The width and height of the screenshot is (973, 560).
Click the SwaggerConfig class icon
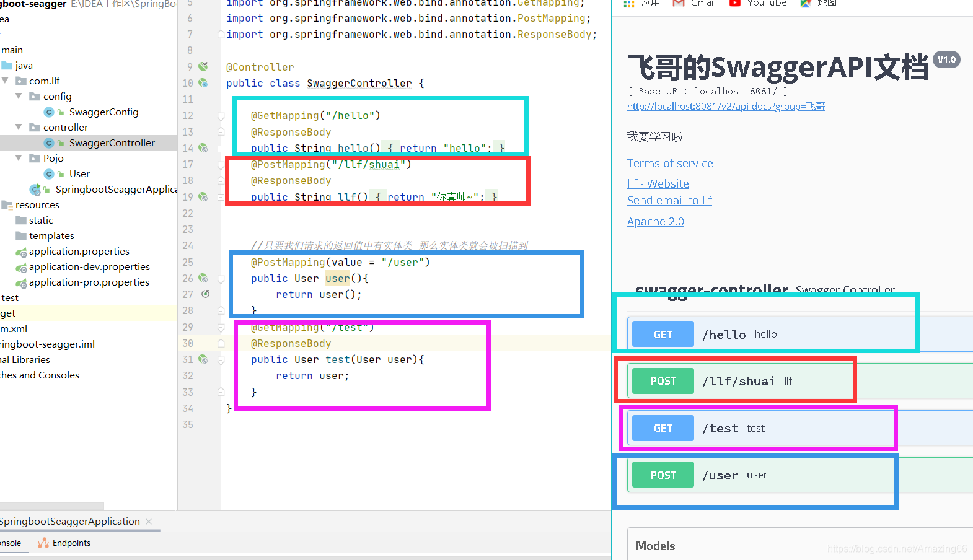pyautogui.click(x=49, y=112)
